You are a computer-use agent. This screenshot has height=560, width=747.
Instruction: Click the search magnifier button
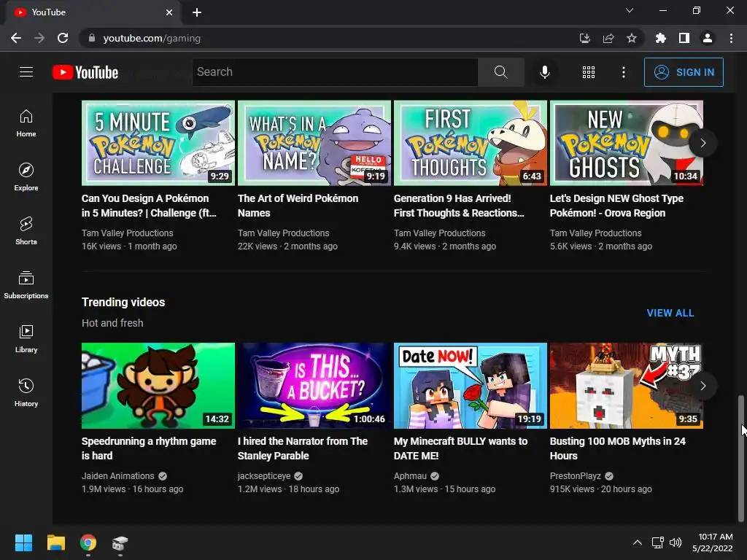500,72
